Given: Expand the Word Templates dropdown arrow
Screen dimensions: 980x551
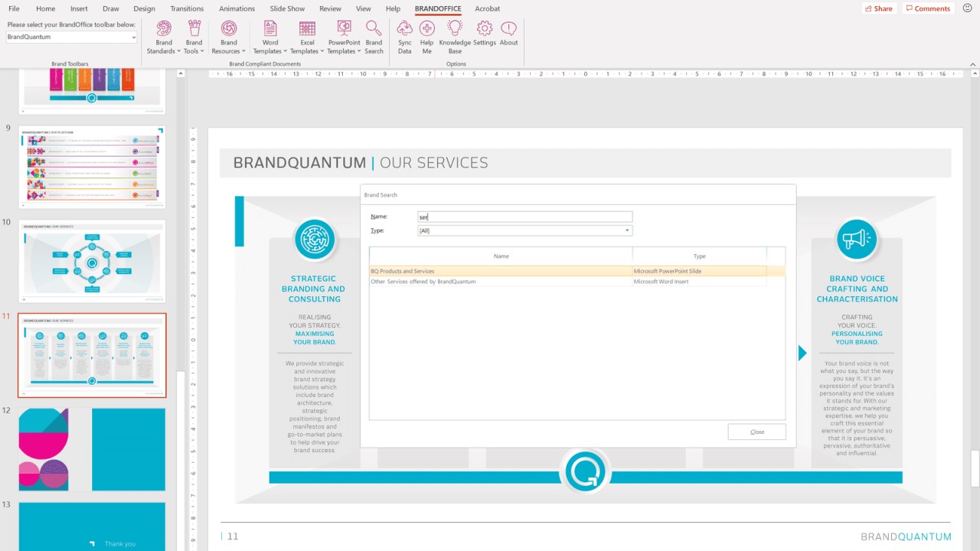Looking at the screenshot, I should (285, 51).
